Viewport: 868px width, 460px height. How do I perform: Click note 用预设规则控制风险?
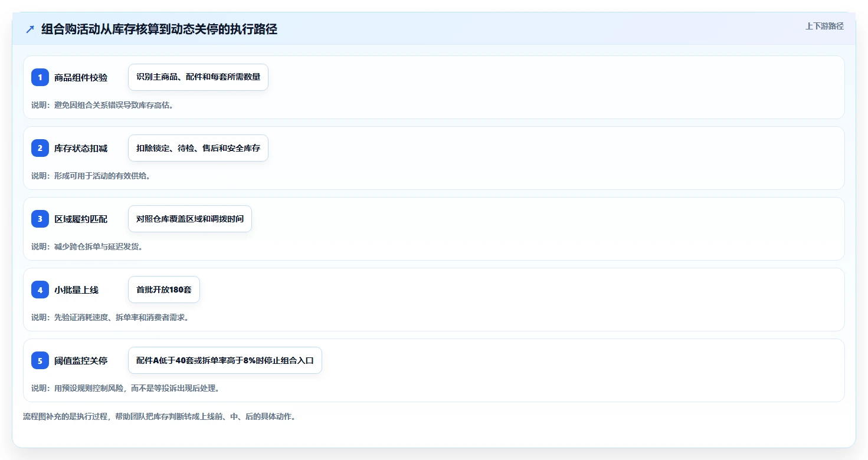[x=126, y=388]
